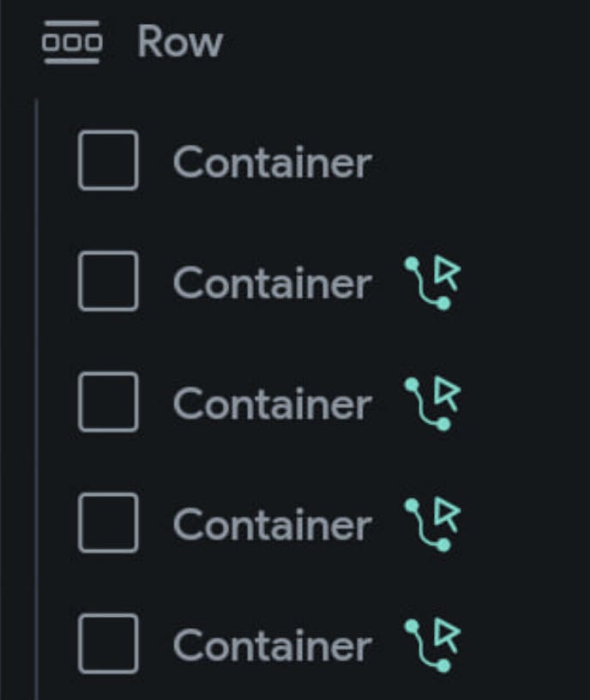Screen dimensions: 590x700
Task: Open the third Container's actions indicator icon
Action: pyautogui.click(x=433, y=403)
